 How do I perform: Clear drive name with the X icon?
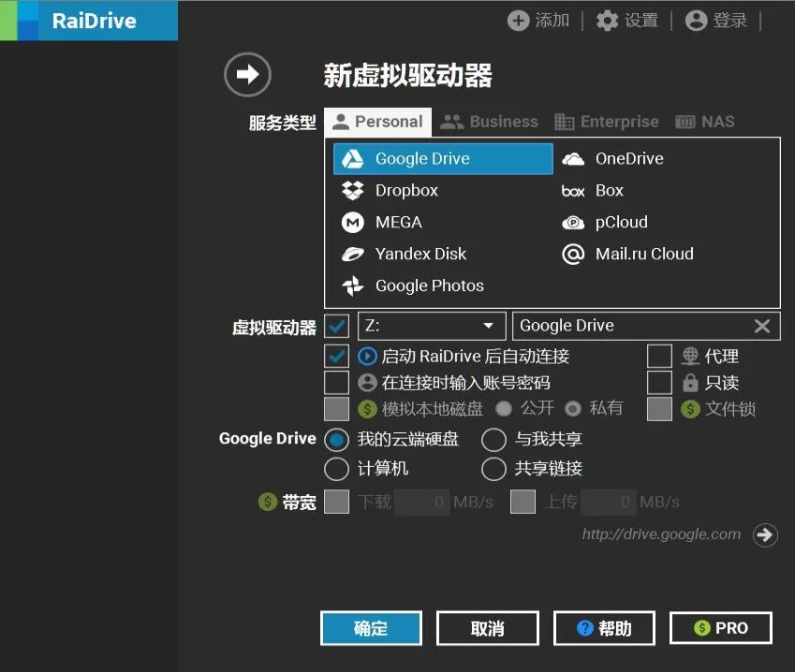click(x=762, y=326)
